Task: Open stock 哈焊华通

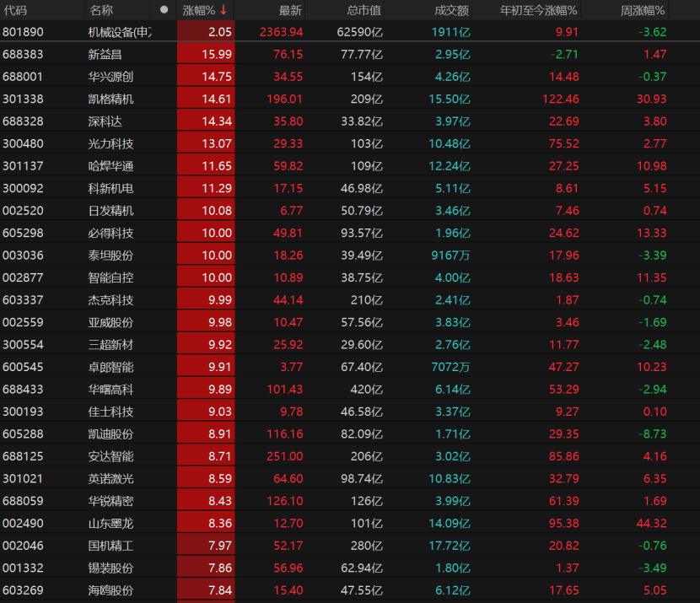Action: 110,166
